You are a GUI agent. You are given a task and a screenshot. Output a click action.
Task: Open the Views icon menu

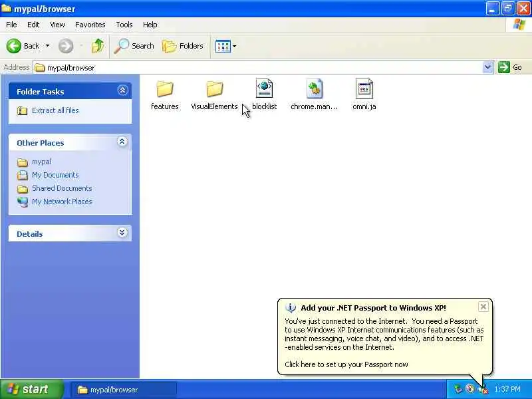tap(223, 46)
